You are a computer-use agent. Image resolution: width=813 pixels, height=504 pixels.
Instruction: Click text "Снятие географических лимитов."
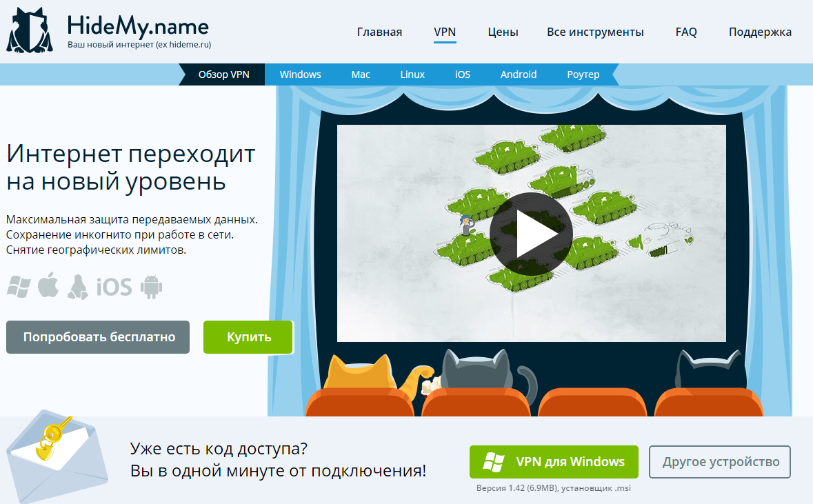96,250
